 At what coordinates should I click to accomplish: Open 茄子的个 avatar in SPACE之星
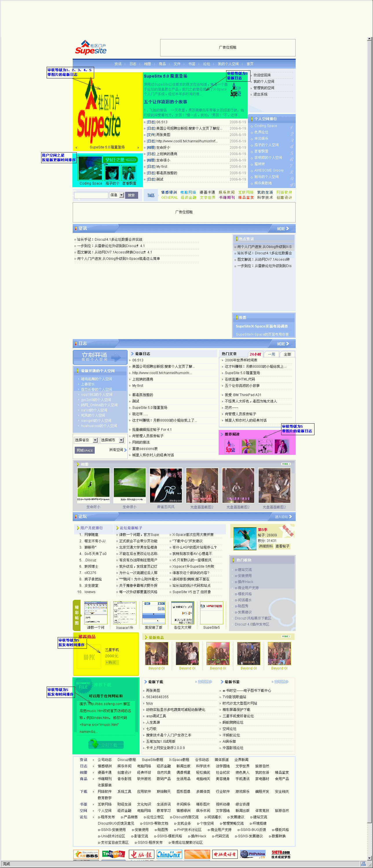coord(112,173)
